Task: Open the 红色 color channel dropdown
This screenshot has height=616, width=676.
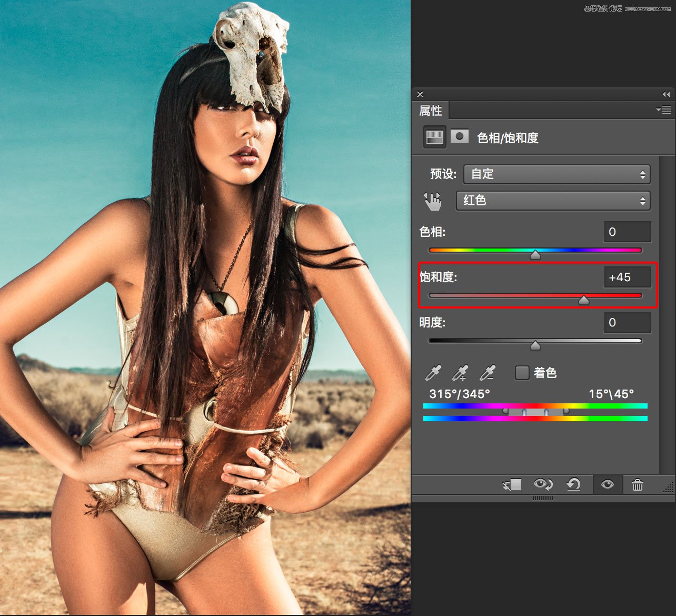Action: pos(553,201)
